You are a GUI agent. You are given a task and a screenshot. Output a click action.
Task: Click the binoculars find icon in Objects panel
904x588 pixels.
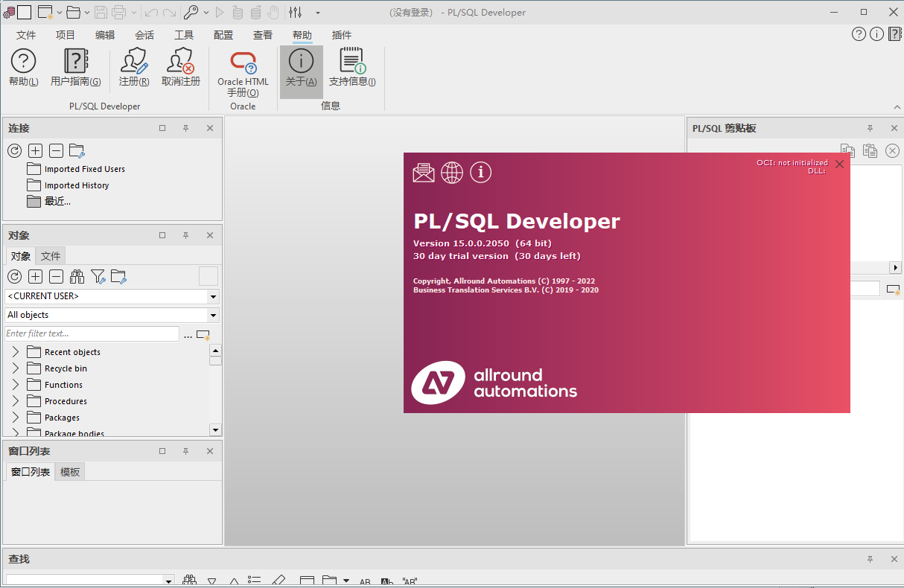(77, 277)
